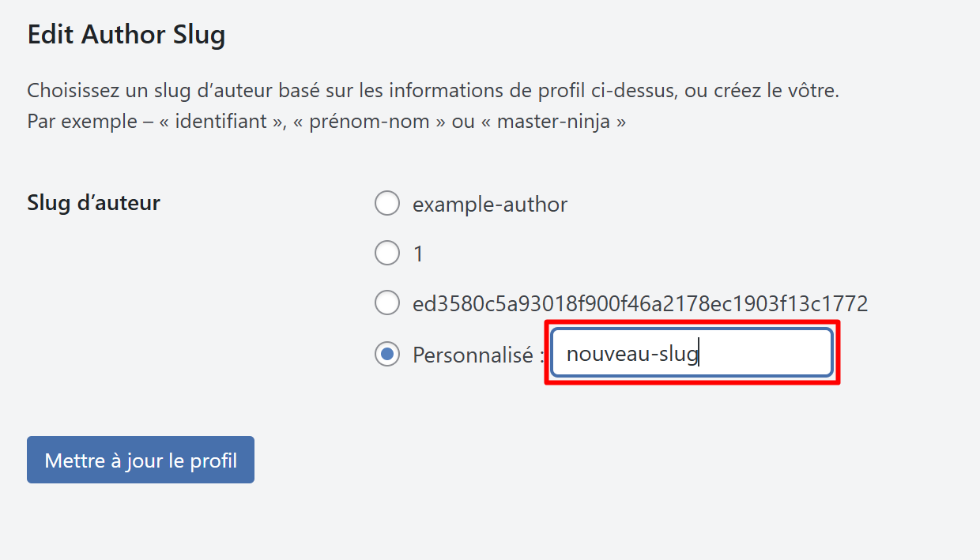Image resolution: width=980 pixels, height=560 pixels.
Task: Click the label text 1 beside second radio
Action: pos(418,254)
